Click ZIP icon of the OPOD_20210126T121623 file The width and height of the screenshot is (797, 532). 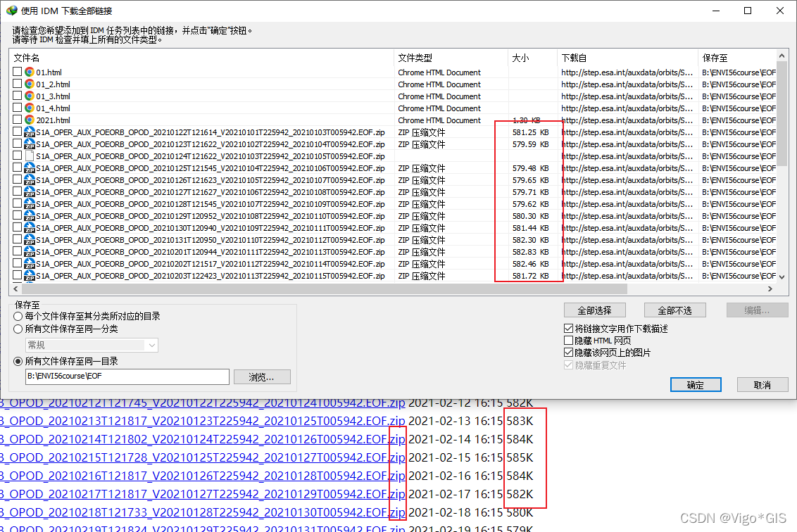30,180
